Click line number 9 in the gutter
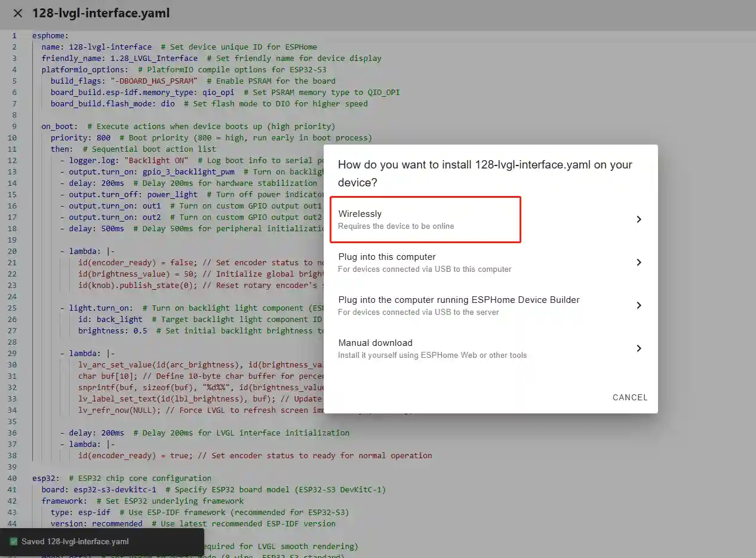Image resolution: width=756 pixels, height=558 pixels. 14,127
